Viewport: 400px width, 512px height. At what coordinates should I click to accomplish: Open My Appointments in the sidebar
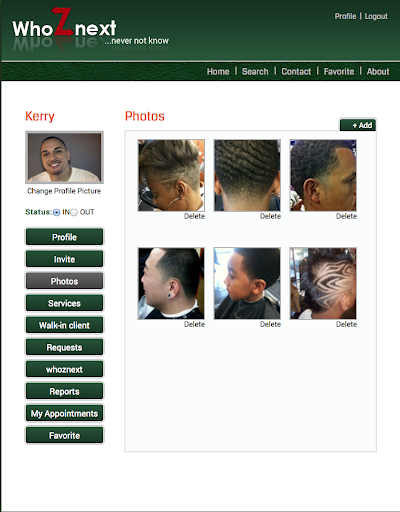[x=64, y=413]
